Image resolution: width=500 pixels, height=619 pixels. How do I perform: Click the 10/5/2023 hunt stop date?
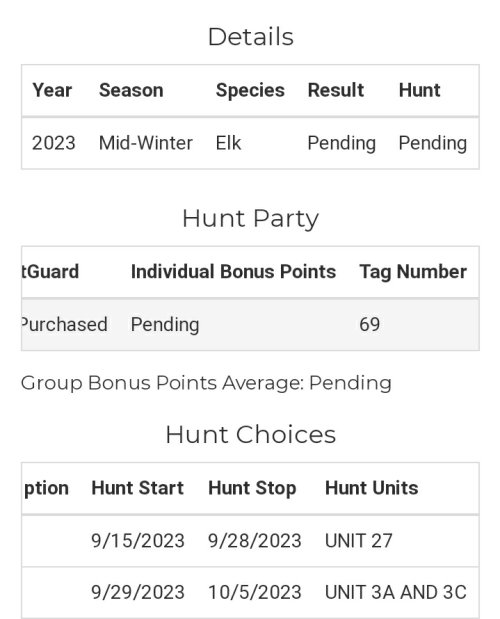coord(255,593)
